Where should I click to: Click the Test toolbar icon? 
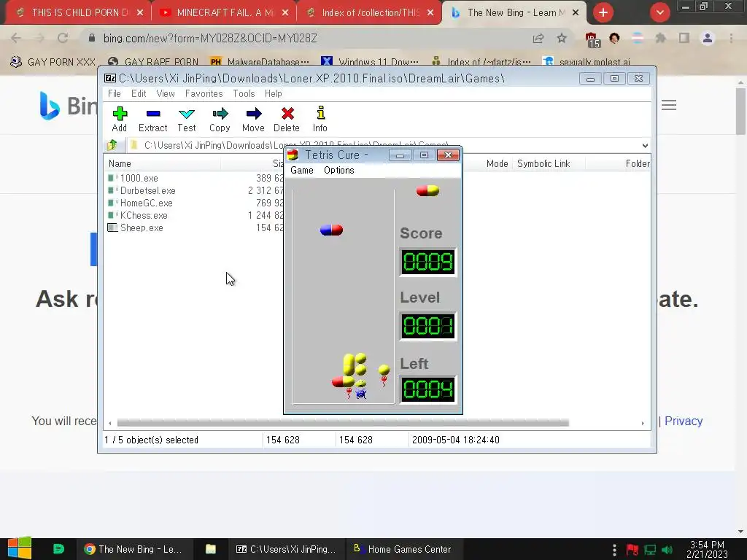click(x=186, y=119)
